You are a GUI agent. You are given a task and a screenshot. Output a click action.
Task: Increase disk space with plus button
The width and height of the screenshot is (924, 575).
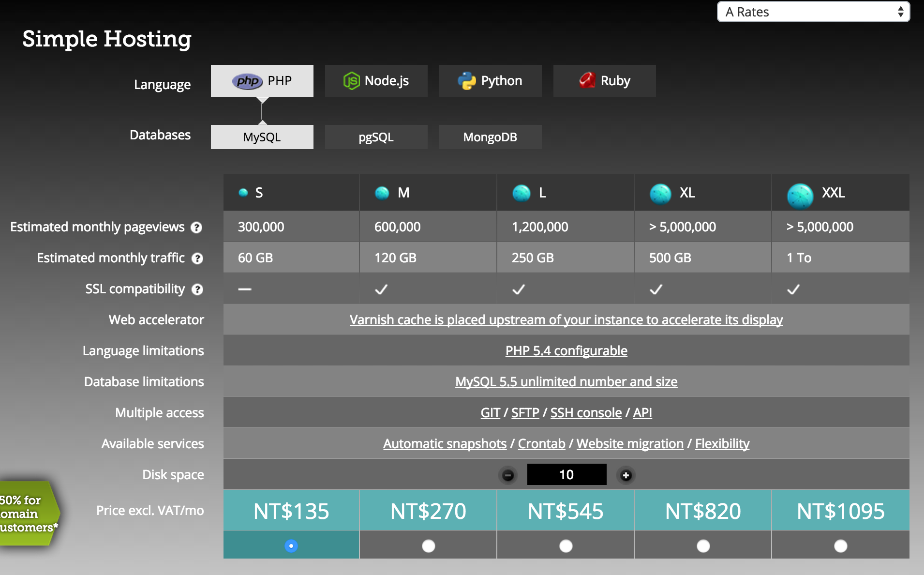(626, 475)
